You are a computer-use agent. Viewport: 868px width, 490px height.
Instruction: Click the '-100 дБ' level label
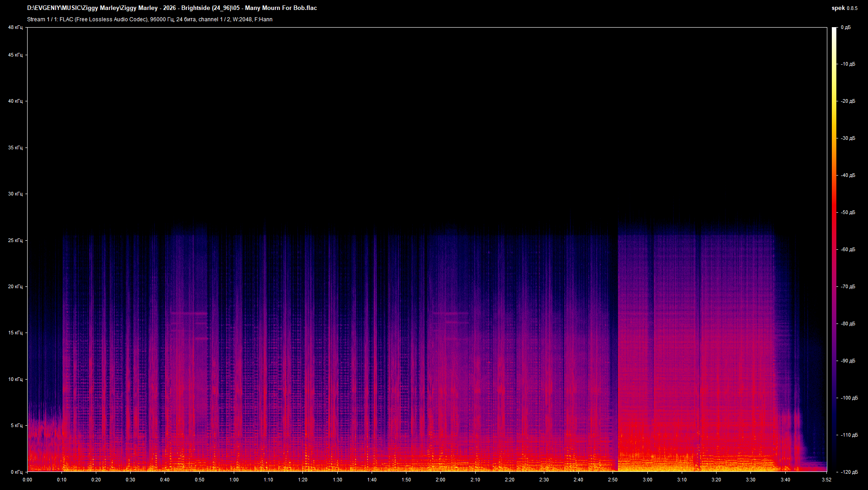849,398
